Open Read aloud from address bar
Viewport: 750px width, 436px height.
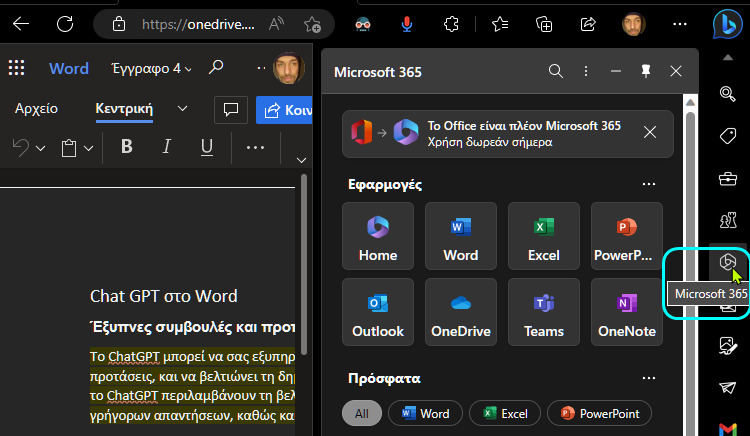tap(276, 24)
